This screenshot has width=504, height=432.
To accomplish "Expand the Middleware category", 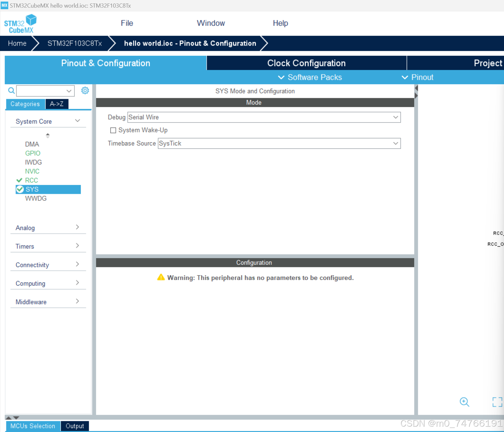I will point(48,302).
